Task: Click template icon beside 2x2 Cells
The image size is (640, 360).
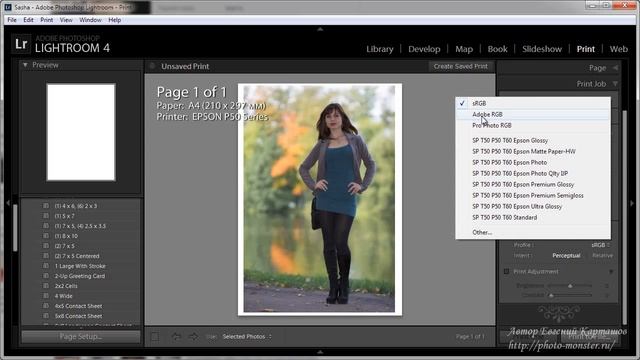Action: pyautogui.click(x=46, y=286)
